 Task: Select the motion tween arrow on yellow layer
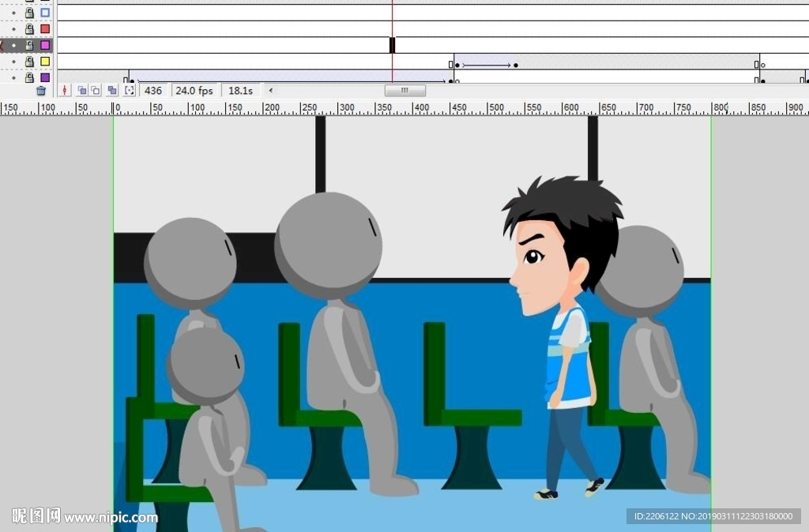coord(487,65)
